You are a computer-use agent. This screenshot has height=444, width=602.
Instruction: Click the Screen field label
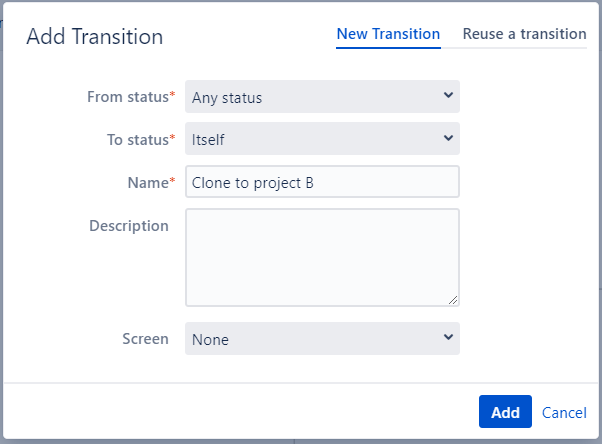point(145,338)
